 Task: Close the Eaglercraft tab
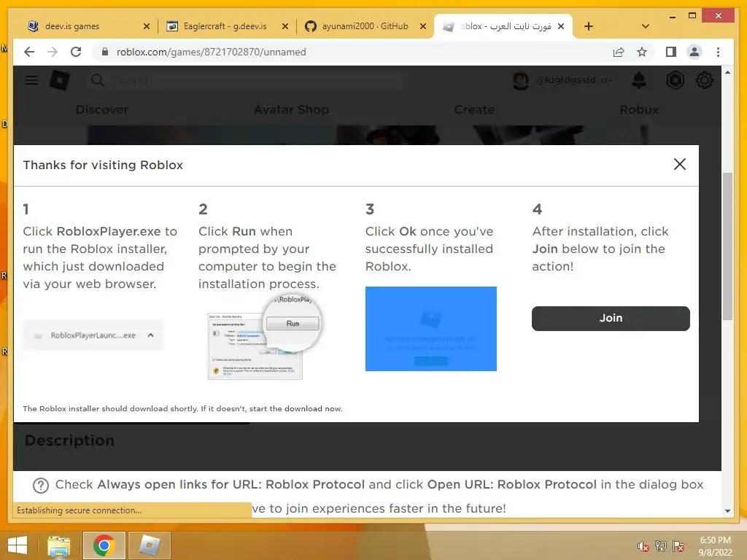click(285, 26)
